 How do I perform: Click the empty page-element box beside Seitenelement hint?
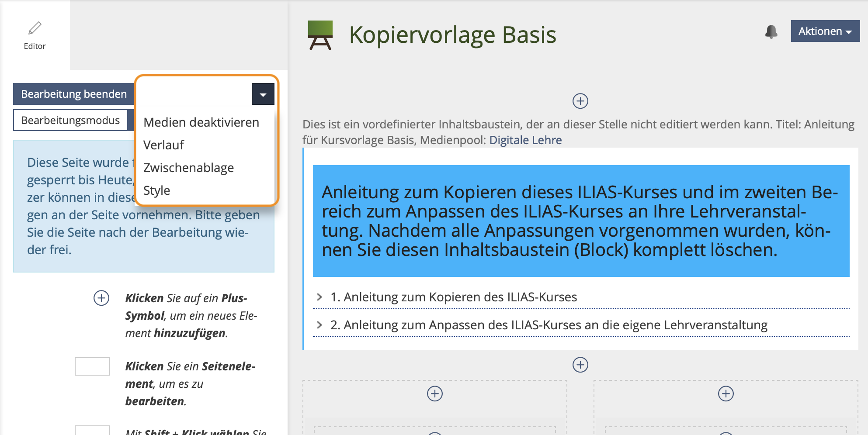point(92,366)
